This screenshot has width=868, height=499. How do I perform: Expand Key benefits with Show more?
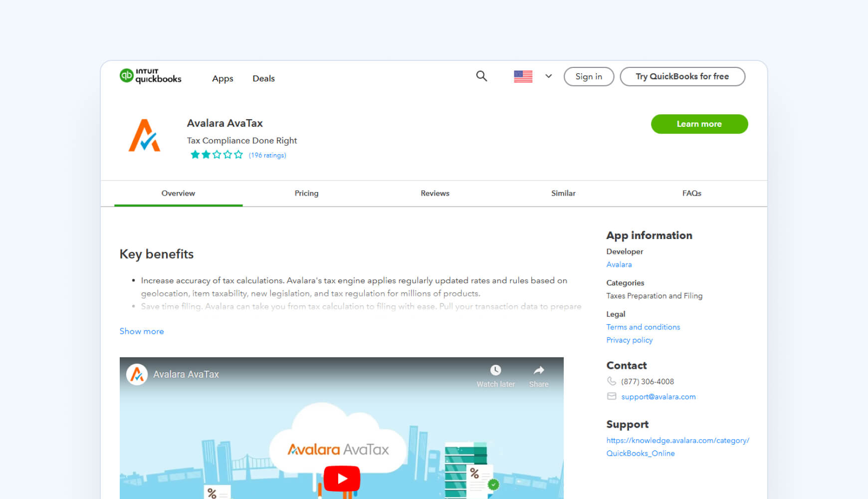coord(142,331)
